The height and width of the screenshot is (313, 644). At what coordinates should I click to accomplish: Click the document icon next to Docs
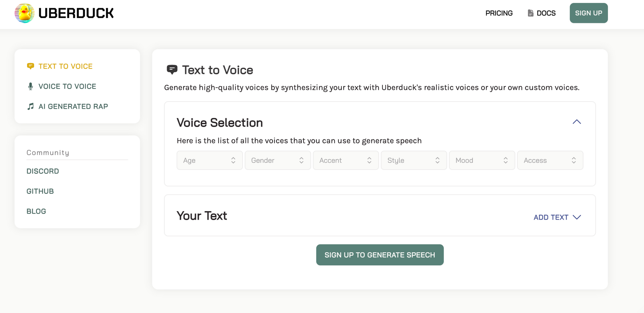530,13
